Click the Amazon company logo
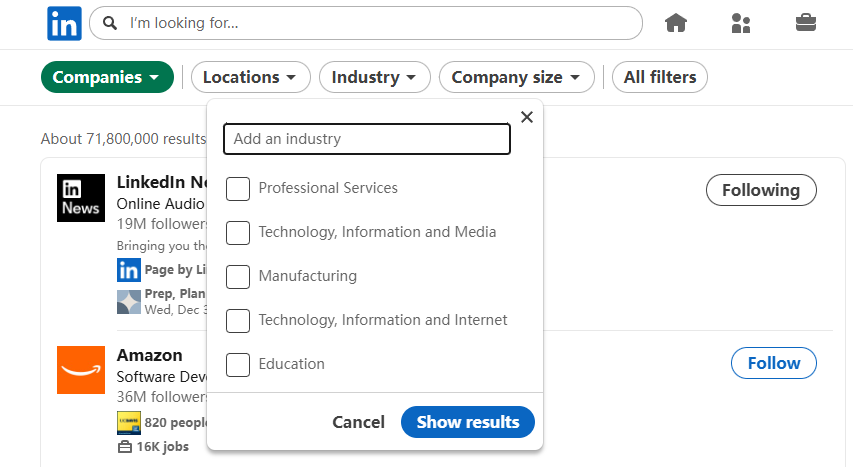 81,370
